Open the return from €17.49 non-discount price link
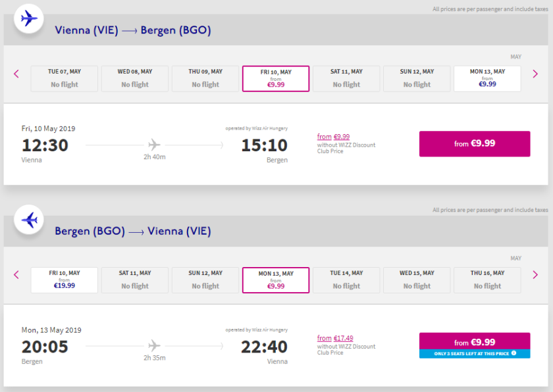The width and height of the screenshot is (553, 392). (334, 338)
